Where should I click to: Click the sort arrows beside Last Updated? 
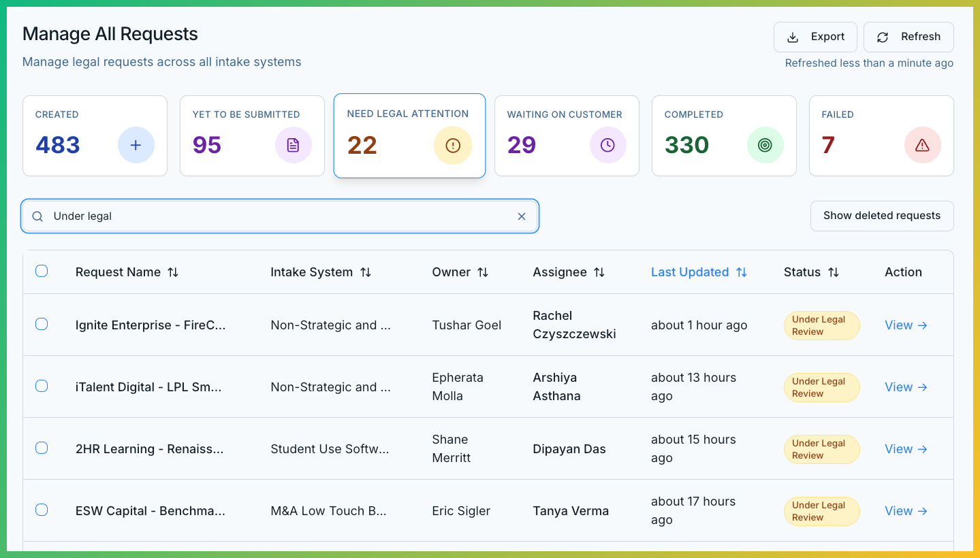click(742, 272)
